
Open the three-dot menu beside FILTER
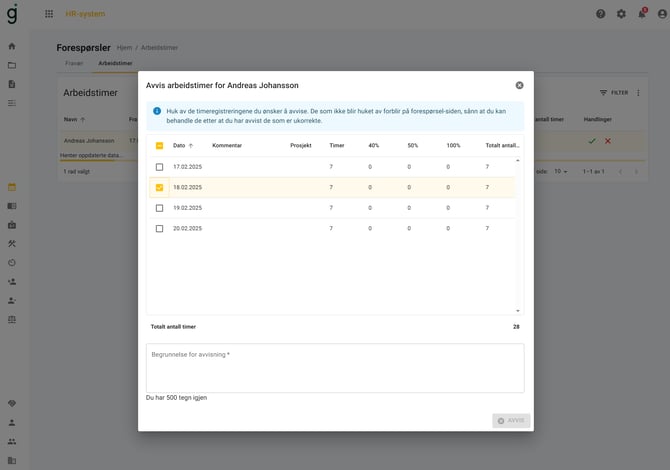tap(639, 93)
